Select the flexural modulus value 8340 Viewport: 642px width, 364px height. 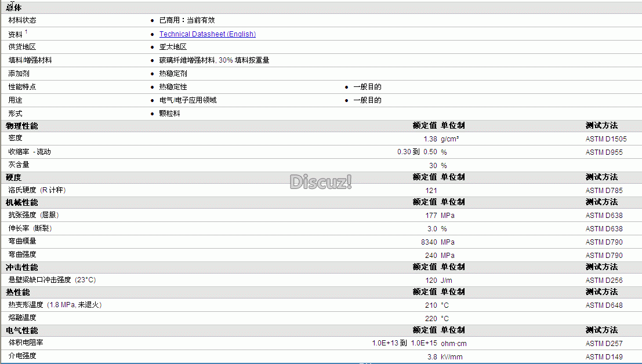click(x=429, y=242)
